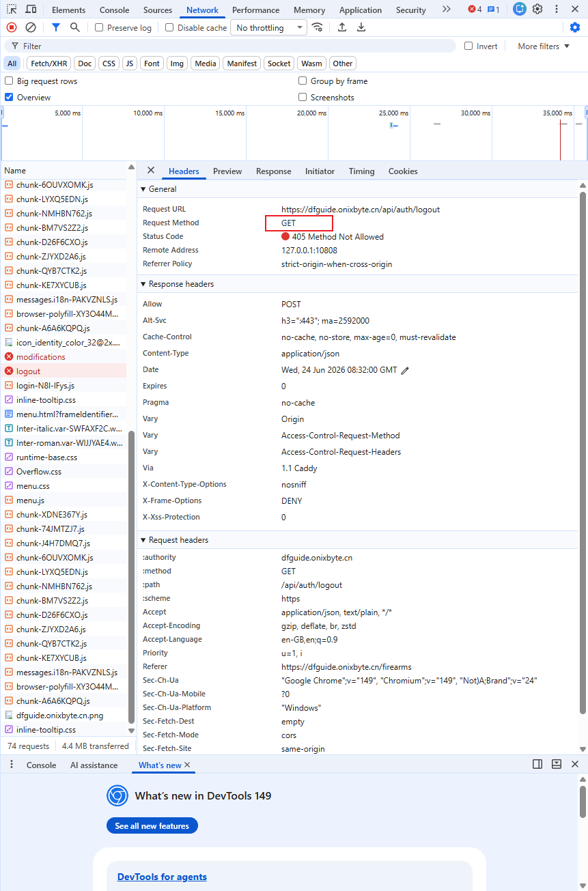
Task: Clear the network log
Action: (31, 27)
